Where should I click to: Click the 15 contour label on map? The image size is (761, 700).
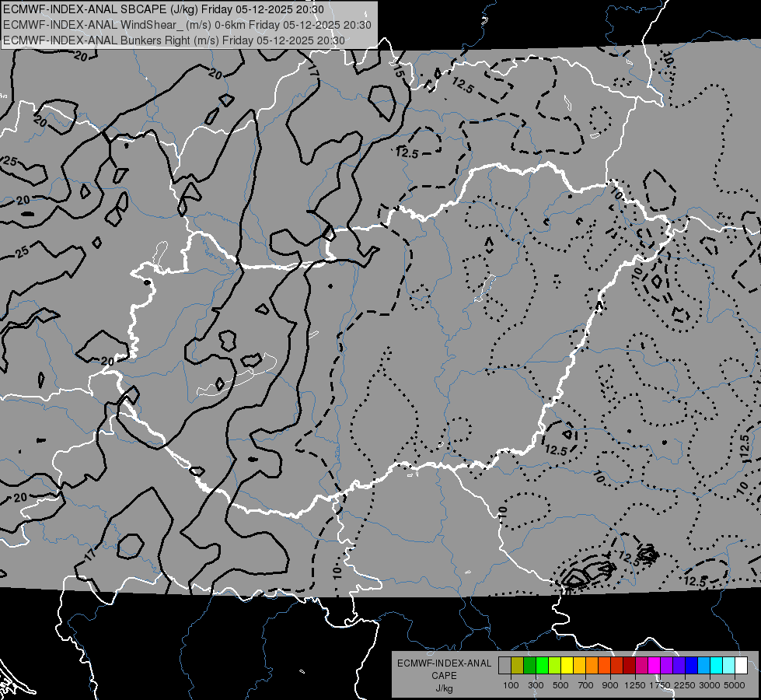click(x=398, y=71)
